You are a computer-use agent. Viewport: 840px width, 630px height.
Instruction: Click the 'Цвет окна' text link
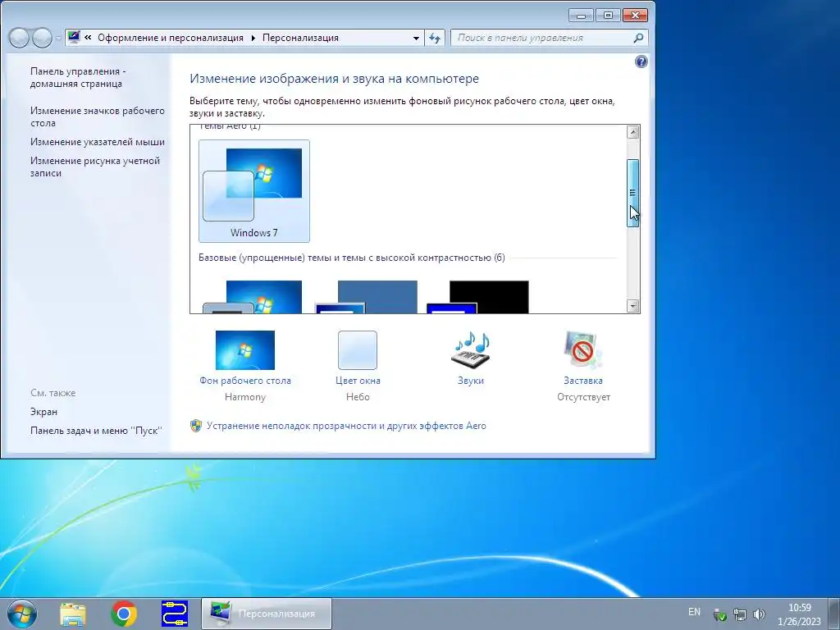(x=358, y=381)
